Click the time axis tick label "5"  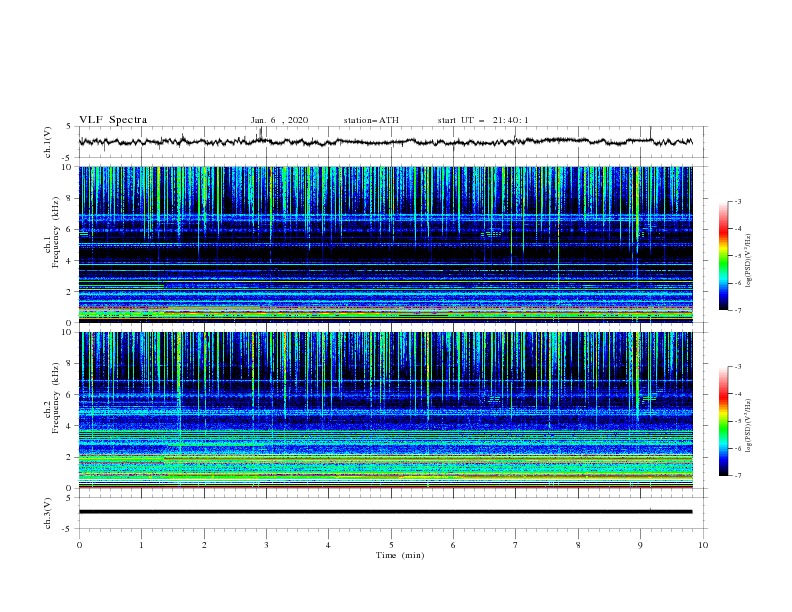tap(391, 545)
